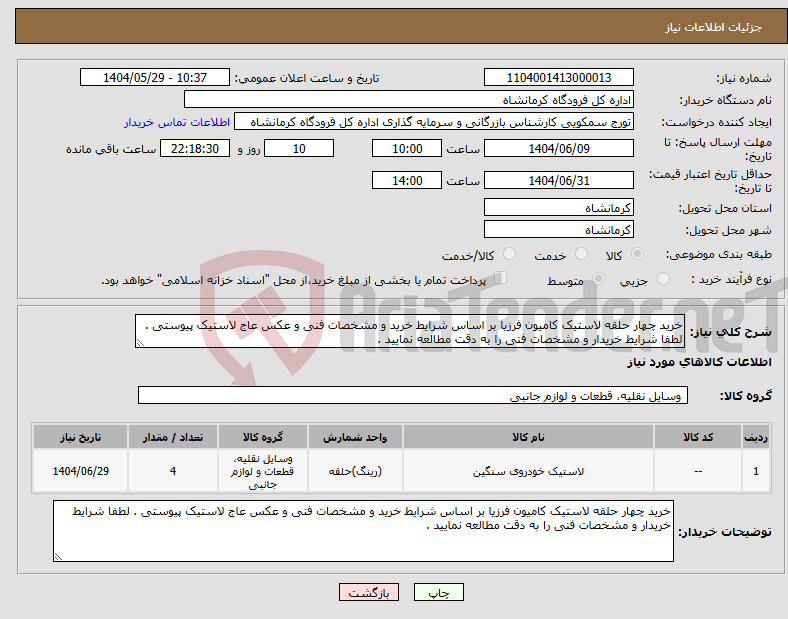Image resolution: width=788 pixels, height=619 pixels.
Task: Click the گروه کالا column header in table
Action: click(263, 437)
